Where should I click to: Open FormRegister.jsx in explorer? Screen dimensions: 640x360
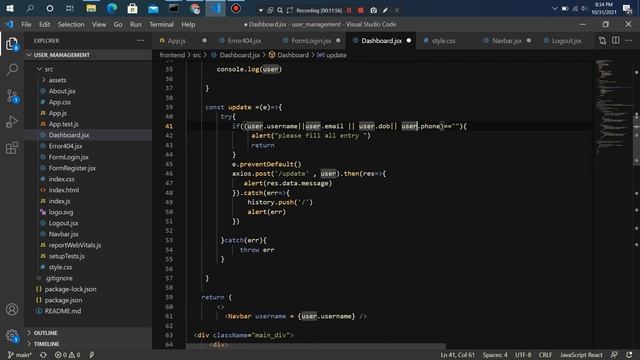(x=72, y=168)
